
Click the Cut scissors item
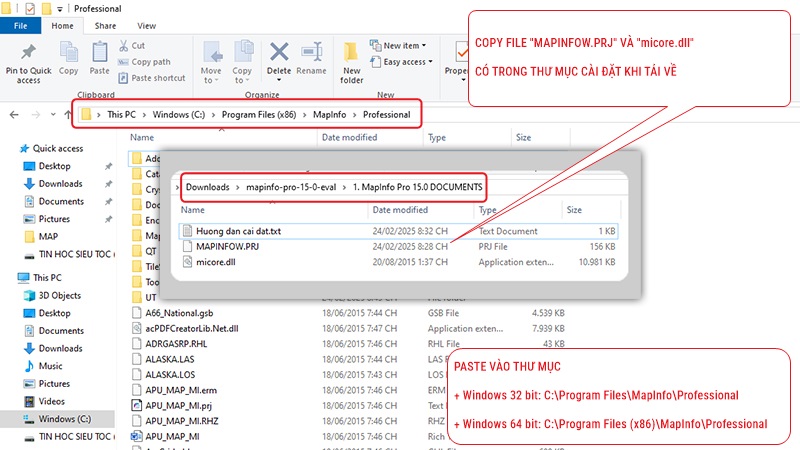(132, 45)
